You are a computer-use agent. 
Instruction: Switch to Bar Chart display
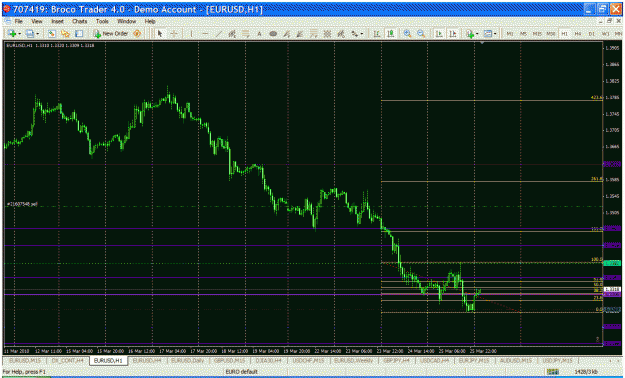376,34
